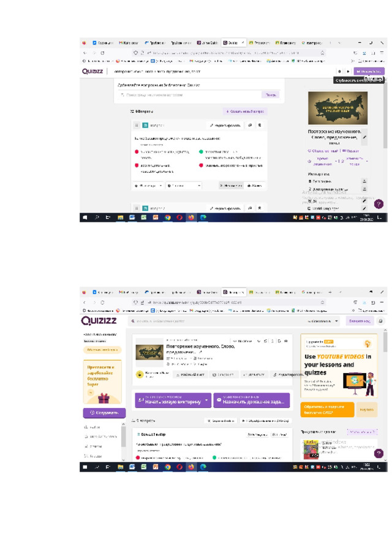
Task: Click the sidebar scrollbar on quiz page
Action: coord(124,436)
